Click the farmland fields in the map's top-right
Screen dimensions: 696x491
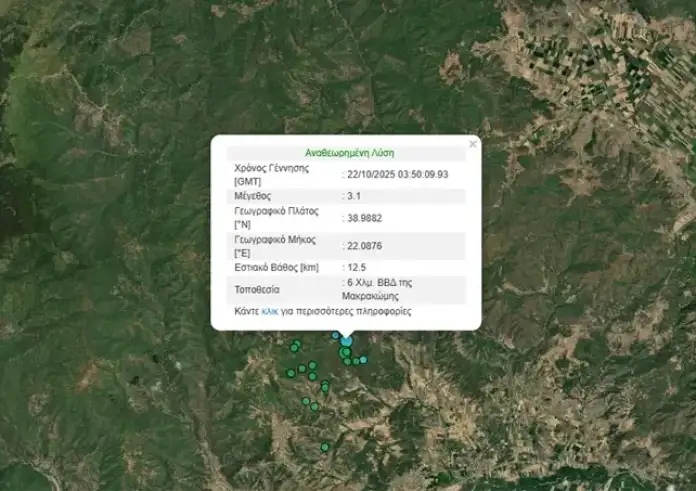pyautogui.click(x=600, y=70)
